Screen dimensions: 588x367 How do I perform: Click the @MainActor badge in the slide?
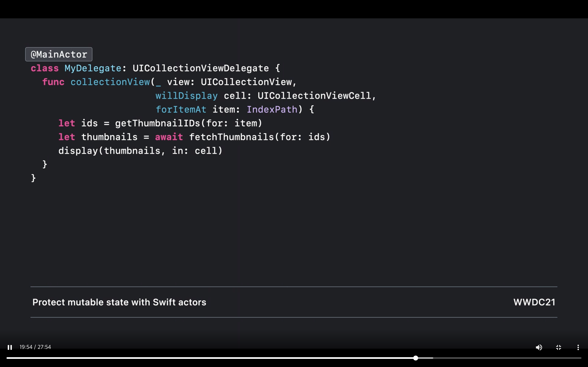click(59, 54)
